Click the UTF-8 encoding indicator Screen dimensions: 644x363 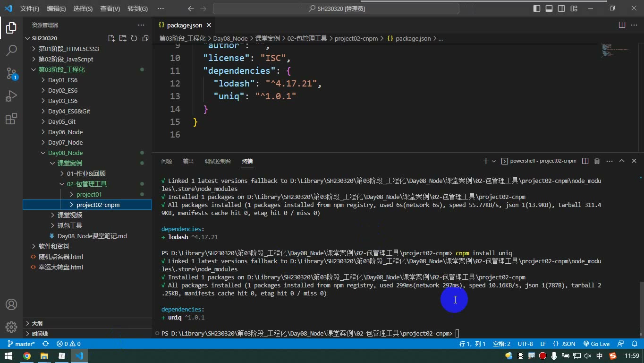tap(525, 344)
